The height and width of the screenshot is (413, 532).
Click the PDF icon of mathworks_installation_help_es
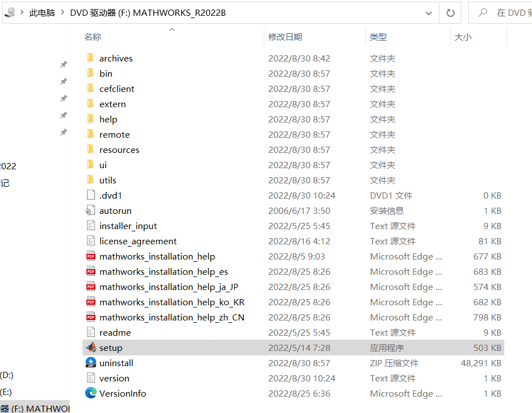point(90,271)
